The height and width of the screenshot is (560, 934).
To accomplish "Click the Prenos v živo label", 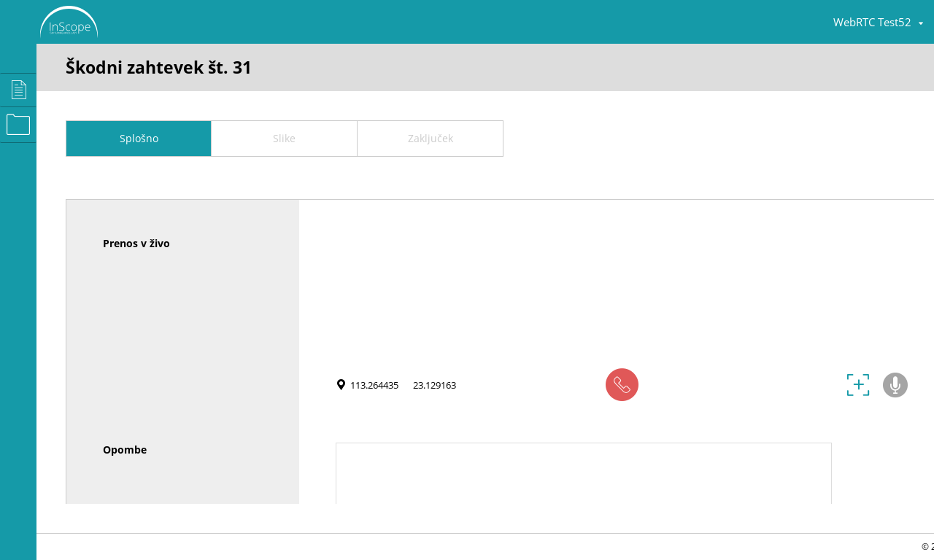I will point(136,244).
